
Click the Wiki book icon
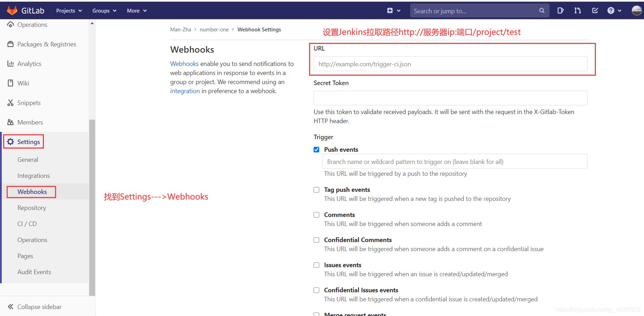pyautogui.click(x=11, y=83)
